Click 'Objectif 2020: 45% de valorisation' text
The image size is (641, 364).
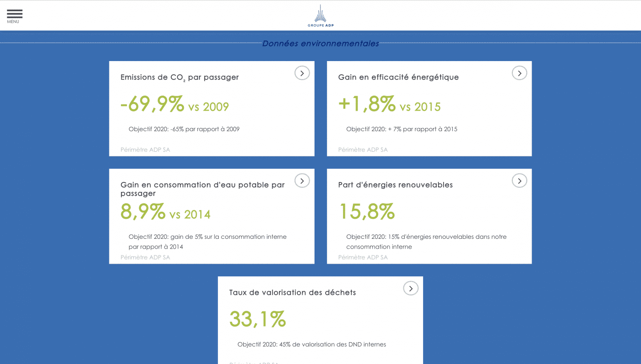(312, 344)
